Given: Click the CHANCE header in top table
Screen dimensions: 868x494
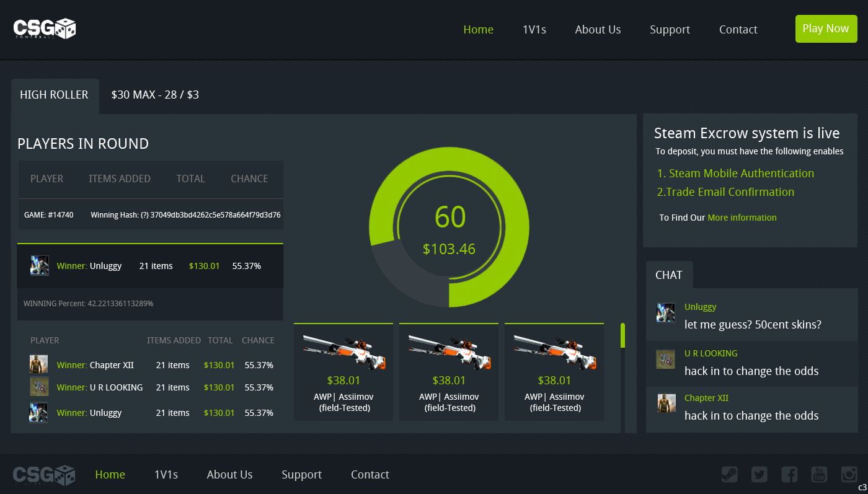Looking at the screenshot, I should (x=249, y=179).
